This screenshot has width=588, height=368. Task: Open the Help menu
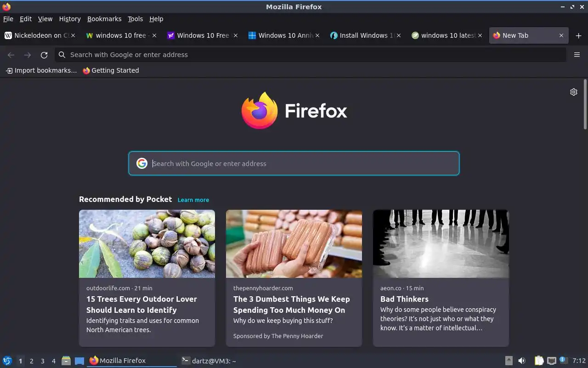(156, 19)
